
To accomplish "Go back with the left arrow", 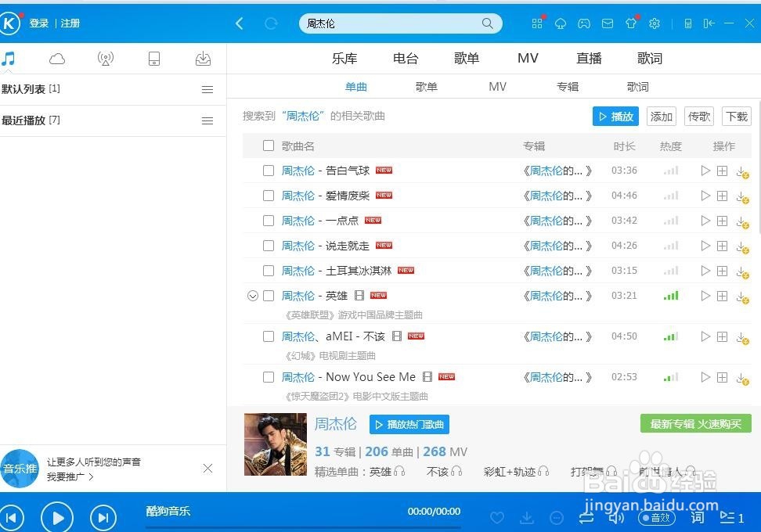I will click(240, 23).
